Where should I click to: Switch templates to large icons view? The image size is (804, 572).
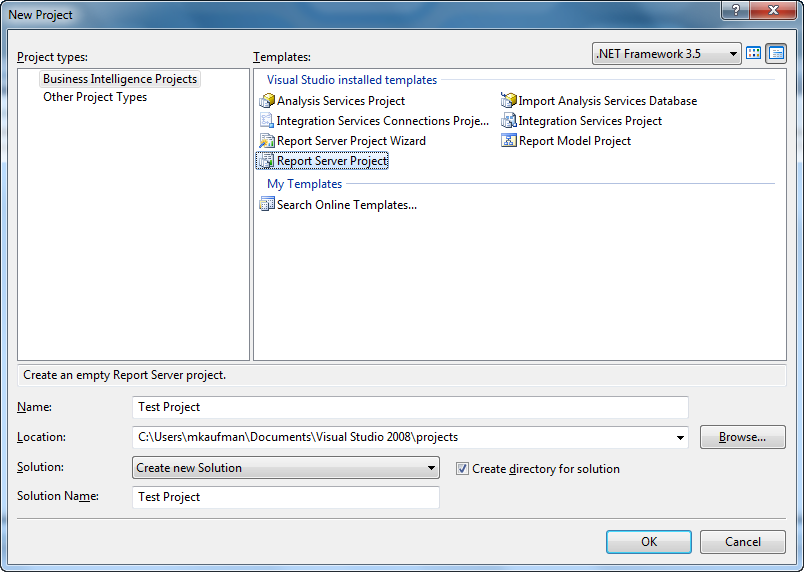[x=753, y=53]
